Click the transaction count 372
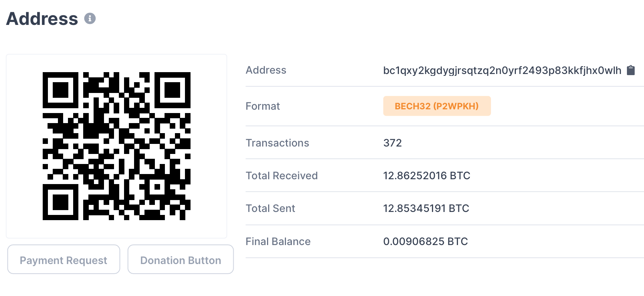The height and width of the screenshot is (296, 644). pos(393,143)
